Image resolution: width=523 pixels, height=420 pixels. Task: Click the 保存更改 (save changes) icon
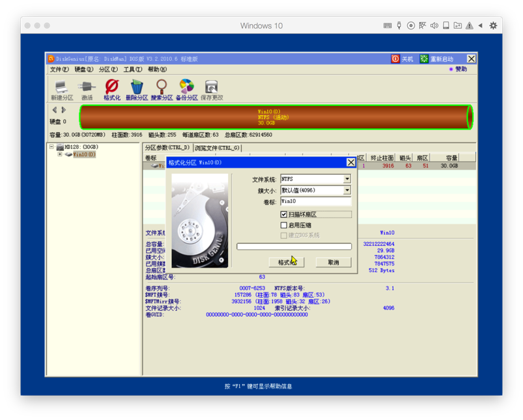212,90
